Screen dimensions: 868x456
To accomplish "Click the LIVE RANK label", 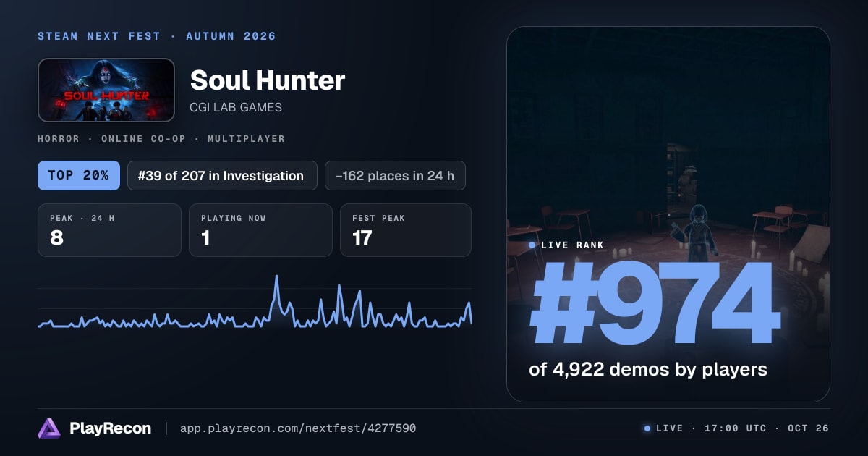I will 572,245.
